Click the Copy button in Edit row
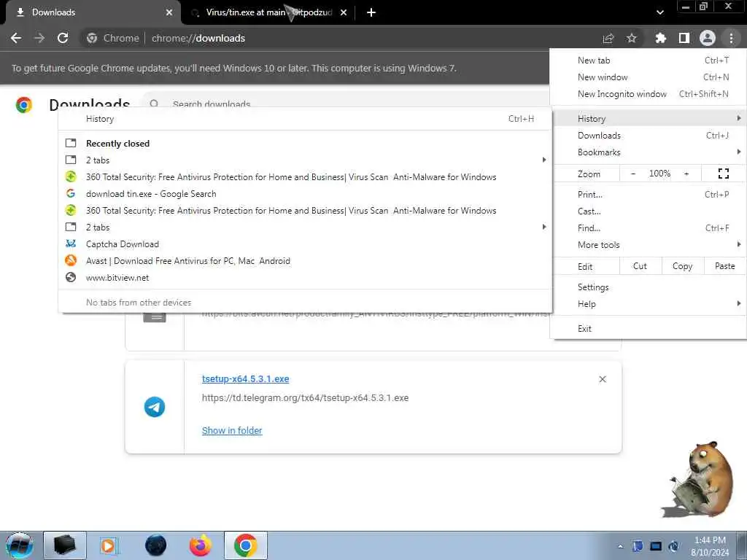 point(682,266)
